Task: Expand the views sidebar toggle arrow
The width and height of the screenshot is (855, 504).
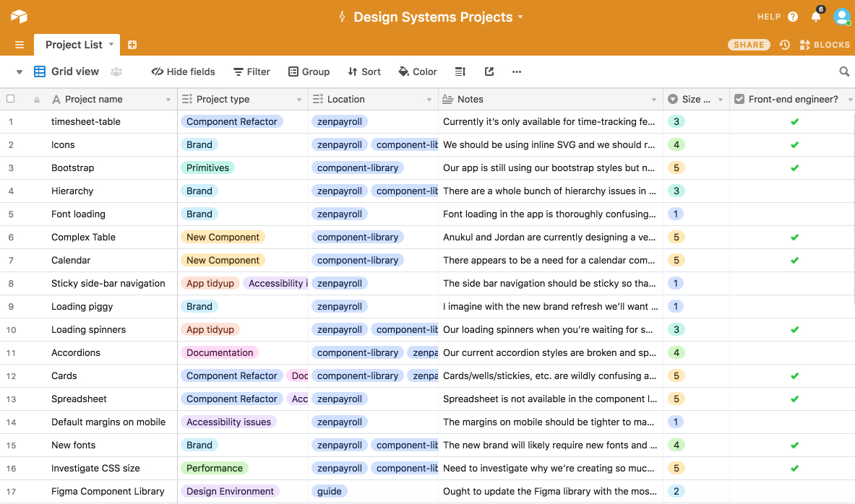Action: pyautogui.click(x=20, y=72)
